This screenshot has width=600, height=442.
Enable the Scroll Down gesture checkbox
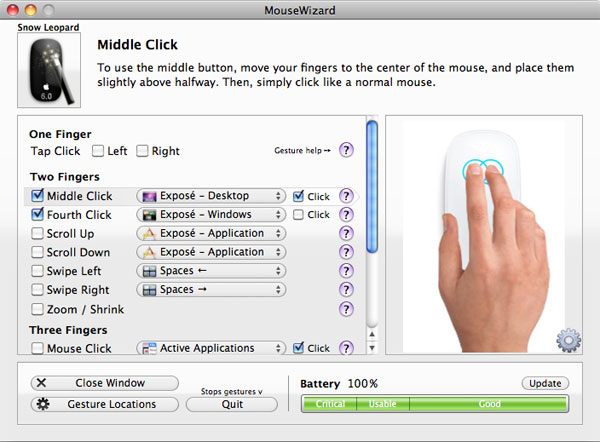point(37,252)
